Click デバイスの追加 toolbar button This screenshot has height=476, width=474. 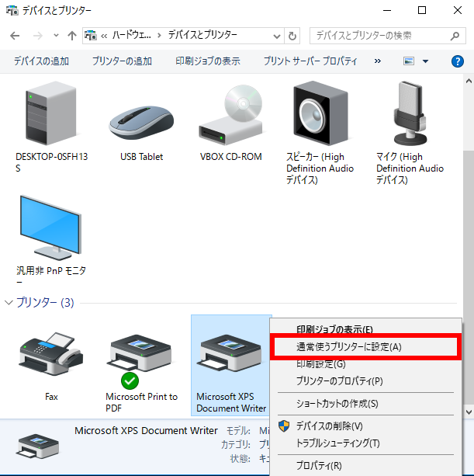tap(41, 61)
